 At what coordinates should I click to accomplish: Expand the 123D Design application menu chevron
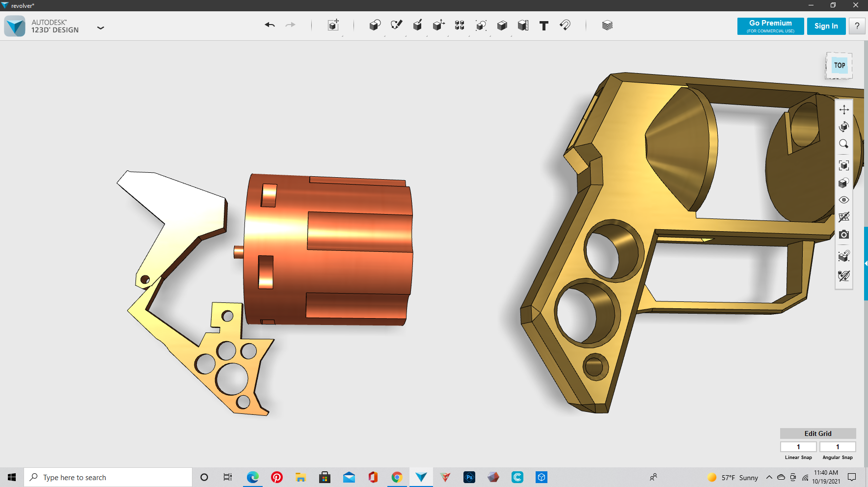[x=101, y=28]
